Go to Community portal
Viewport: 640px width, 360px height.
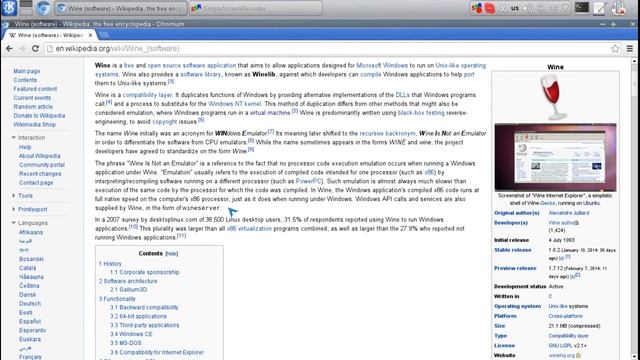tap(42, 165)
